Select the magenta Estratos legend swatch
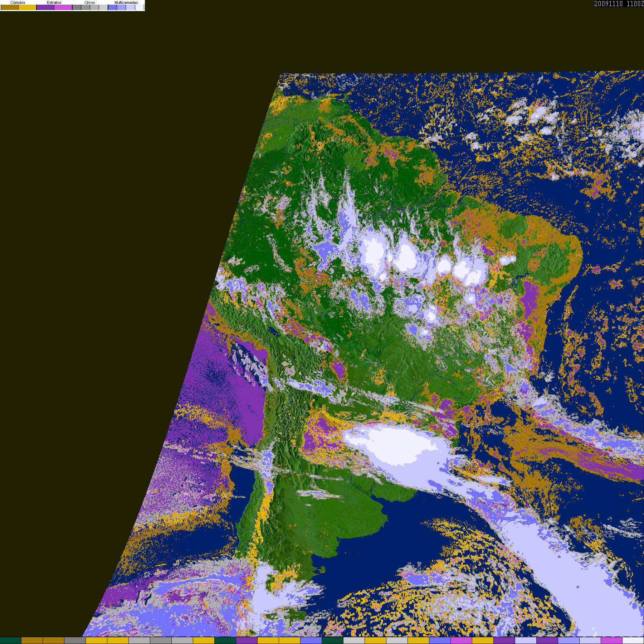This screenshot has height=644, width=644. click(63, 7)
